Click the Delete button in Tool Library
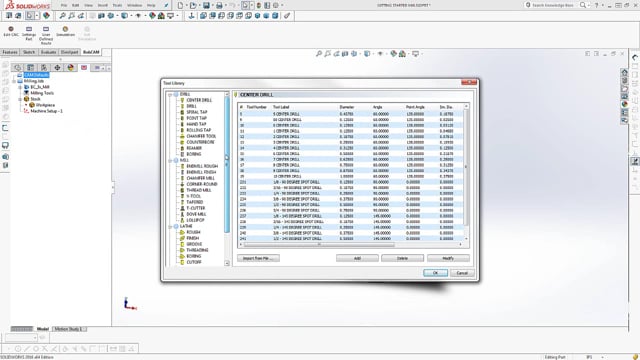Image resolution: width=640 pixels, height=360 pixels. click(402, 258)
